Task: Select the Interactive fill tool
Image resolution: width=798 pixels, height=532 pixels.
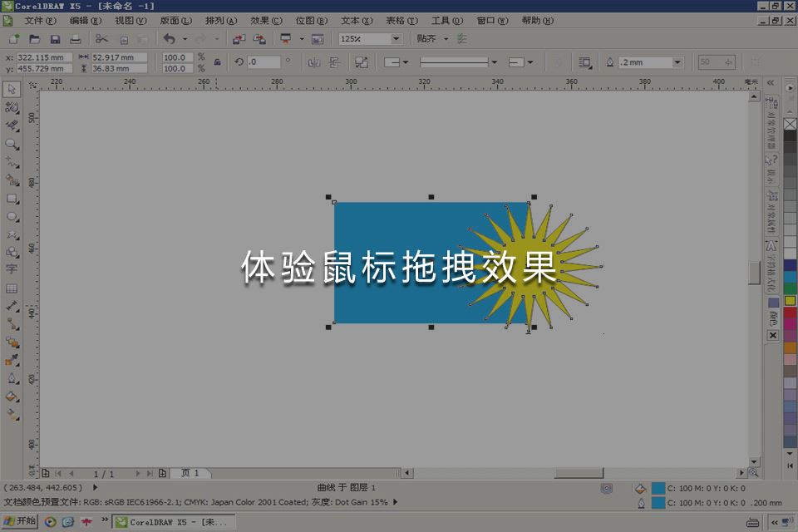Action: (12, 415)
